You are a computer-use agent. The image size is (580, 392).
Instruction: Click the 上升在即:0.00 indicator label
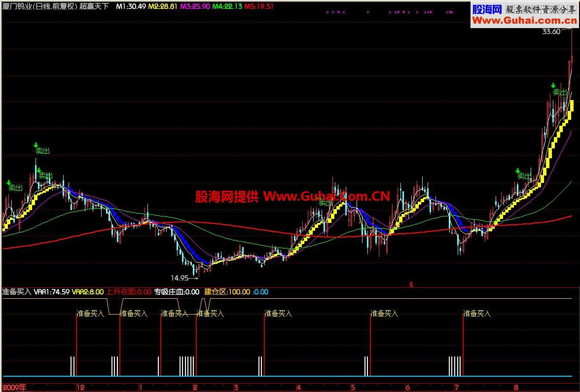[x=129, y=292]
